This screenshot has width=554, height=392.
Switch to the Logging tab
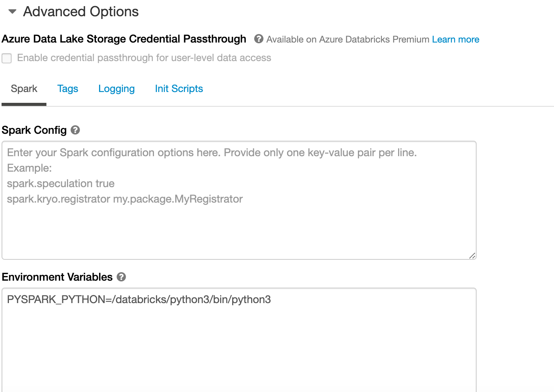[x=116, y=89]
